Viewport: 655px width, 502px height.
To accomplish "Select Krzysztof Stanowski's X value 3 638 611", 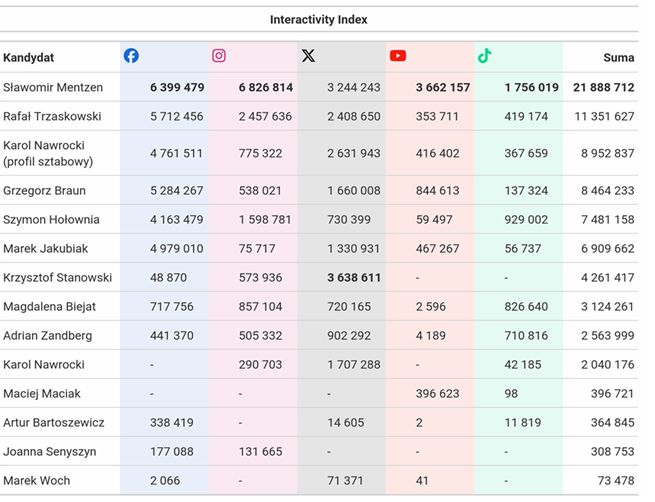I will click(353, 277).
